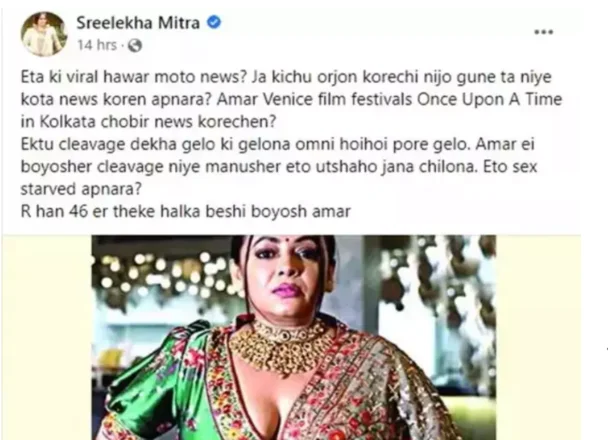The height and width of the screenshot is (440, 608).
Task: Click the text line starting "Eta ki viral"
Action: tap(286, 77)
